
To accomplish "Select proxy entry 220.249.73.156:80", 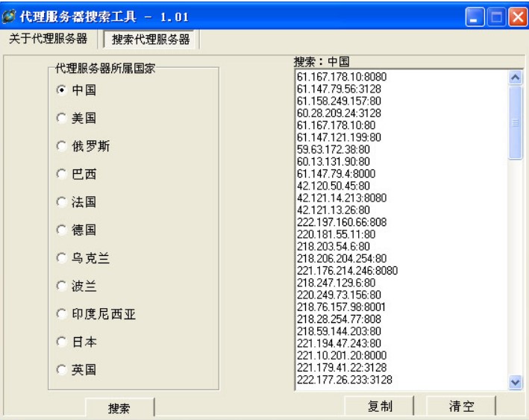I will point(339,295).
